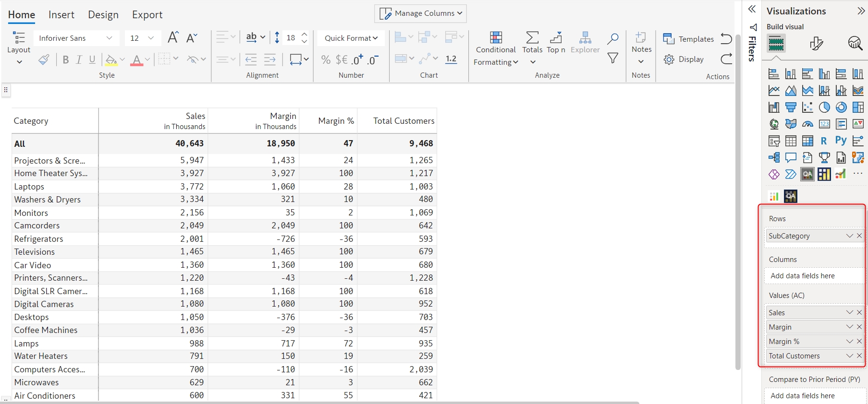The height and width of the screenshot is (404, 868).
Task: Expand the Quick Format dropdown
Action: pos(351,38)
